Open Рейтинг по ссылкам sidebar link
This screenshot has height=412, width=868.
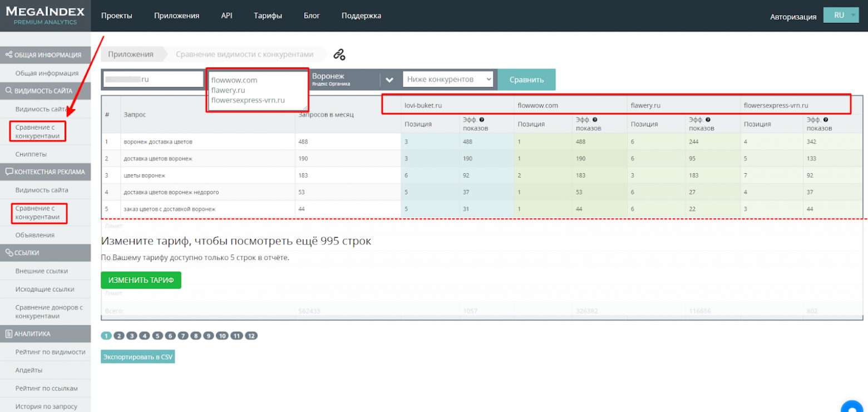coord(47,388)
